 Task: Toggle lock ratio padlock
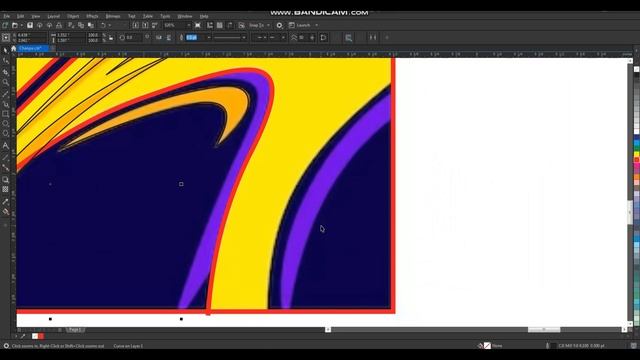tap(111, 38)
